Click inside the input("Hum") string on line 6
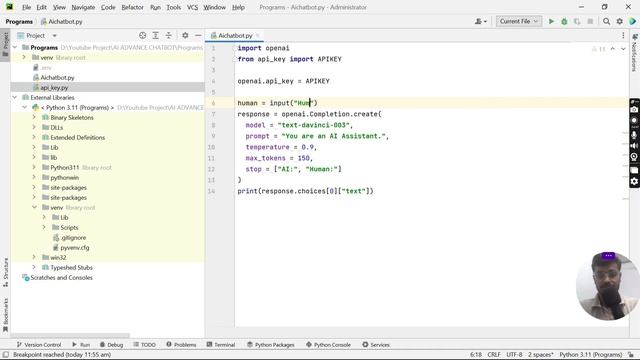Screen dimensions: 640x360 pos(304,103)
